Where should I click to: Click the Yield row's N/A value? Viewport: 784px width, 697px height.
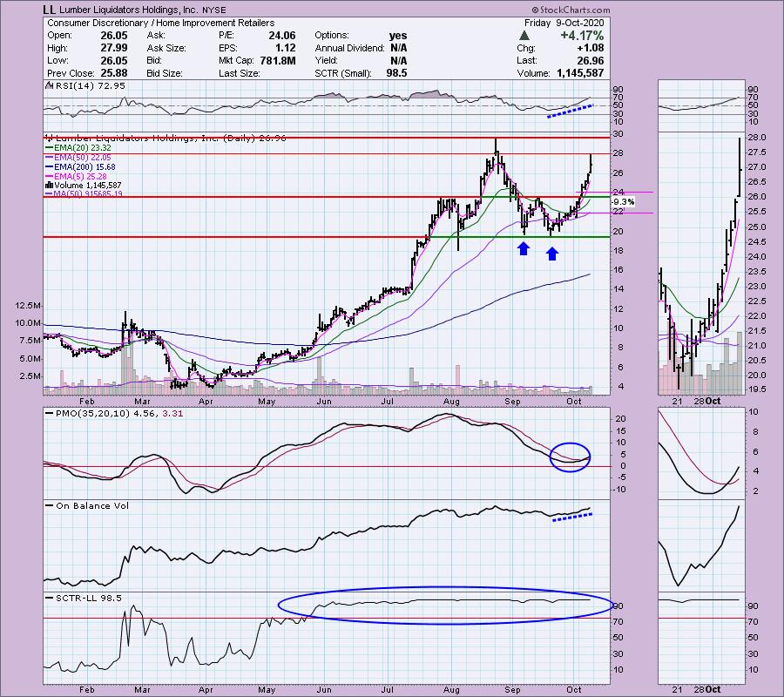(x=398, y=60)
